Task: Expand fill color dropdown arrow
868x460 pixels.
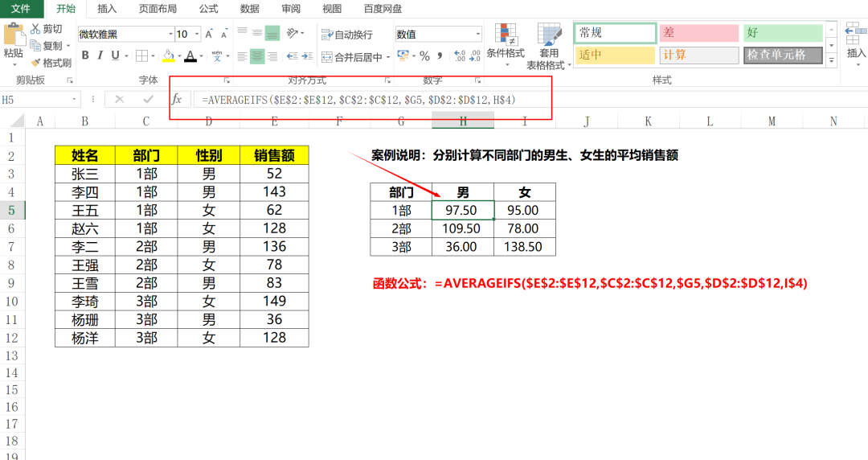Action: pyautogui.click(x=178, y=56)
